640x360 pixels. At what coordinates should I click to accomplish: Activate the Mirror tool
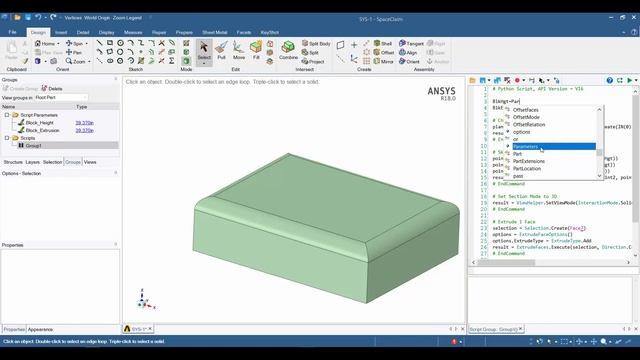[384, 61]
